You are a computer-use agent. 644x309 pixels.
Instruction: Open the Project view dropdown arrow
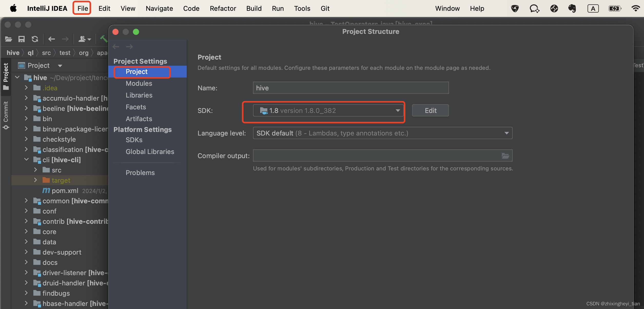point(60,66)
